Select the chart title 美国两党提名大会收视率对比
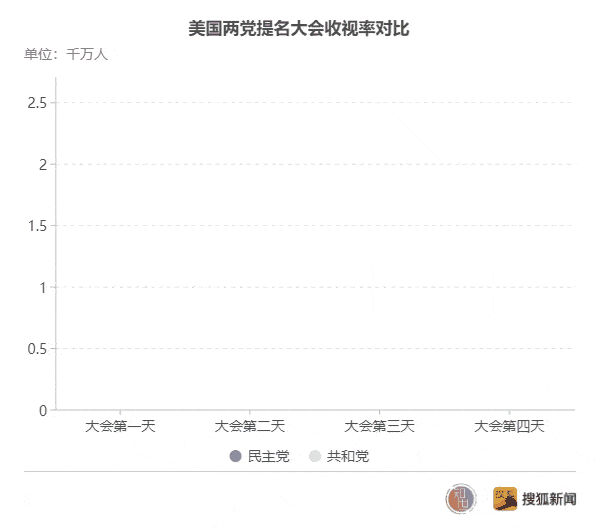Viewport: 600px width, 529px height. [299, 29]
